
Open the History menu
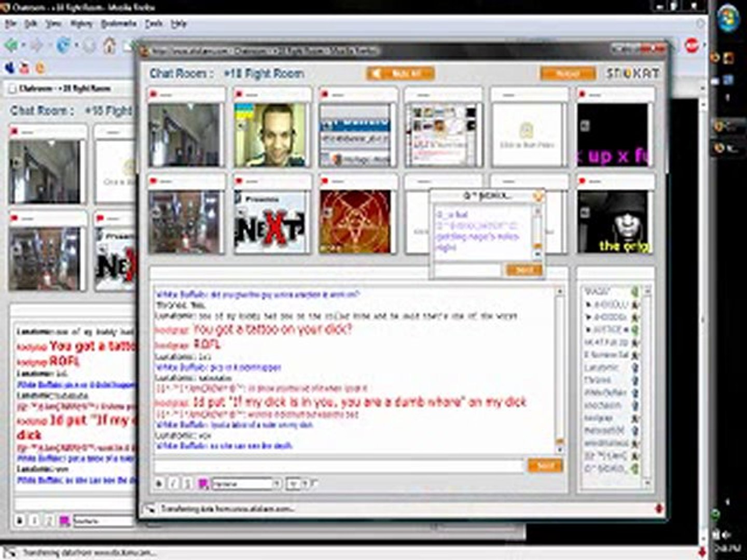[x=81, y=24]
